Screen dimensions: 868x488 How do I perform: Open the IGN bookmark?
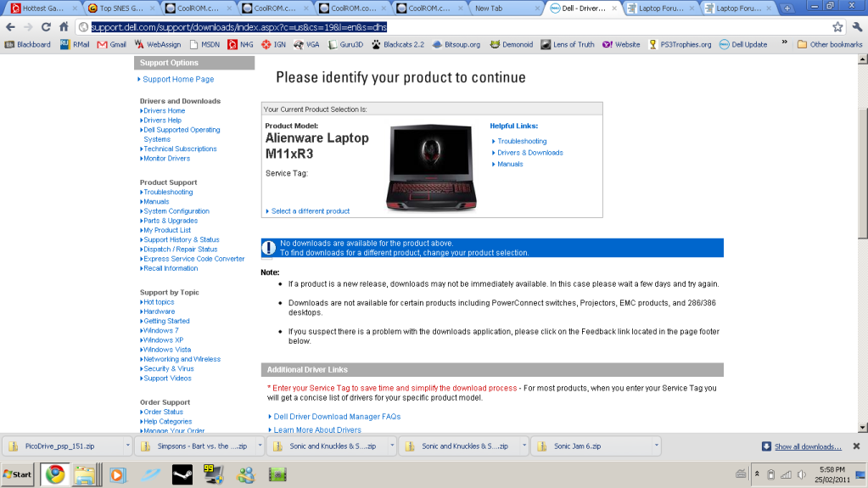[273, 44]
